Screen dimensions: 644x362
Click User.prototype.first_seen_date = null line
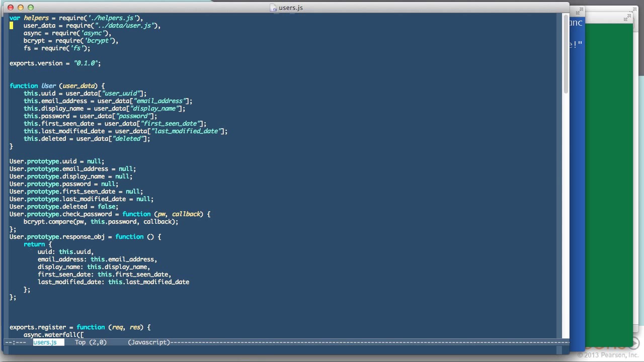pos(76,192)
